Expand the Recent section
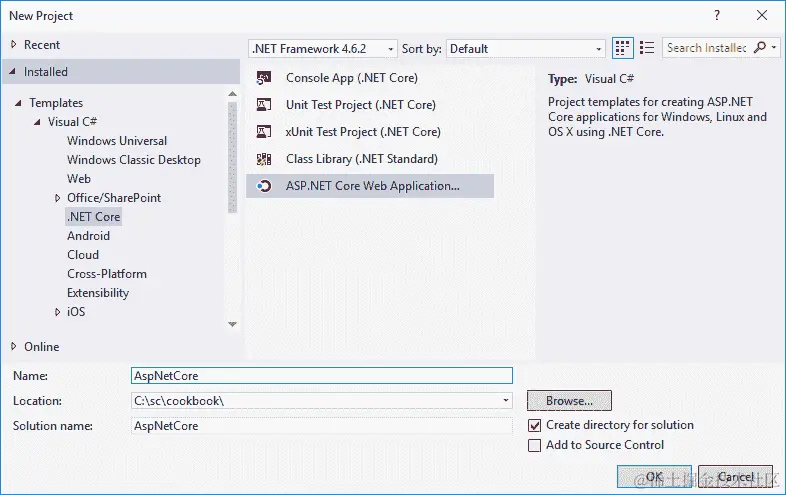This screenshot has height=495, width=786. pos(14,45)
